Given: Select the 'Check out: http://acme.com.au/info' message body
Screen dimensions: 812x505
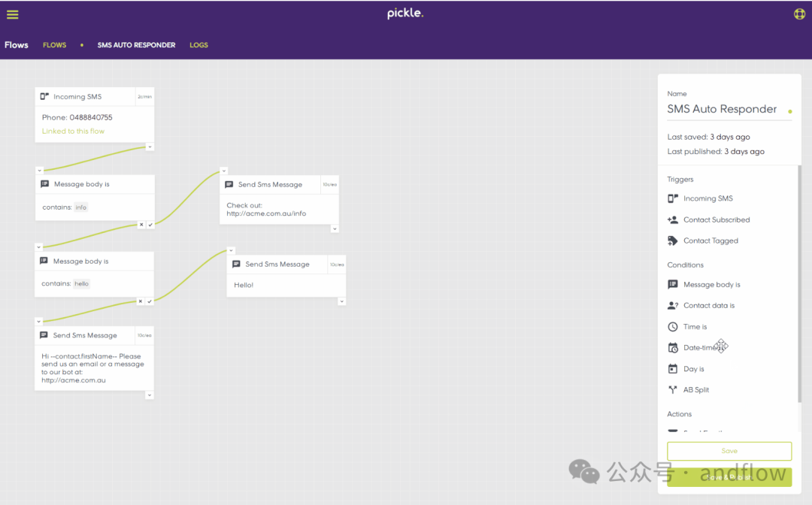Looking at the screenshot, I should (x=266, y=209).
